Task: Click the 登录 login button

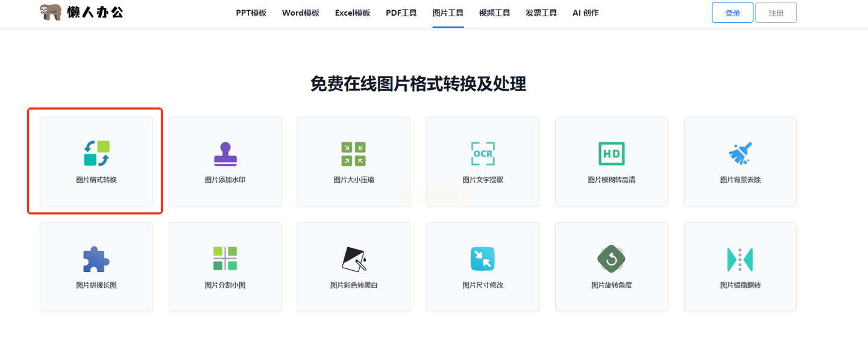Action: pos(732,12)
